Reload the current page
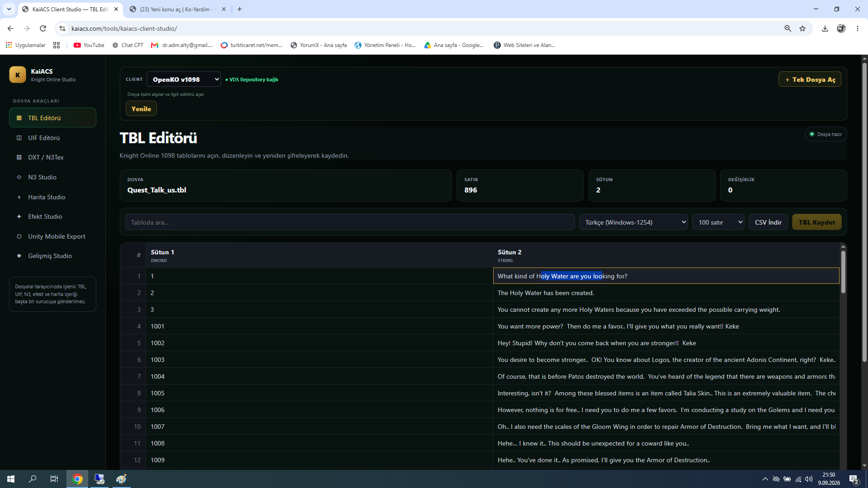 [x=43, y=28]
